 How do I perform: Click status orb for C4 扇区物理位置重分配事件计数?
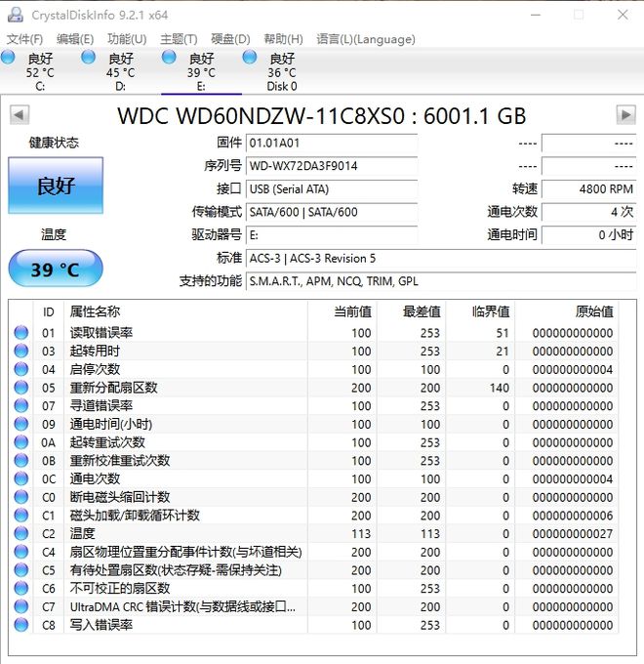(x=21, y=553)
